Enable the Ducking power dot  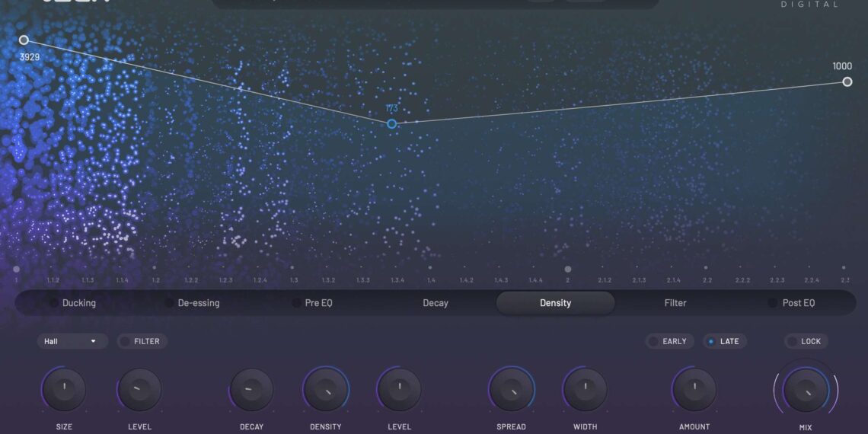point(53,303)
